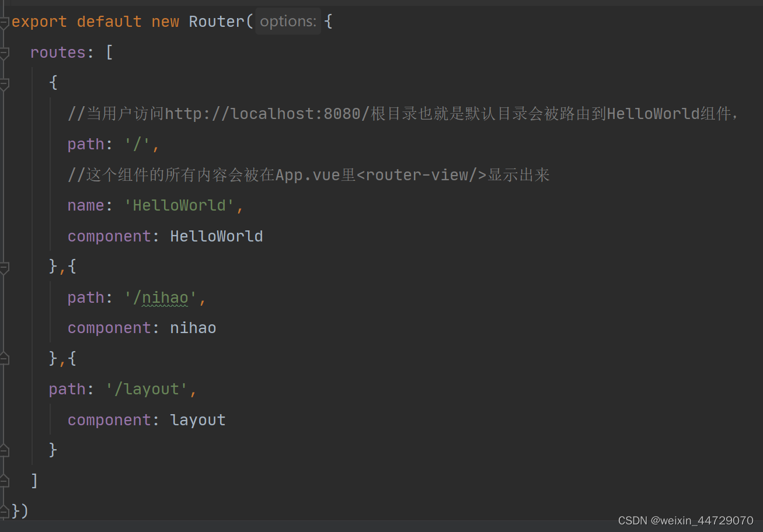Click the 'options:' parameter hint
This screenshot has height=532, width=763.
pos(288,22)
